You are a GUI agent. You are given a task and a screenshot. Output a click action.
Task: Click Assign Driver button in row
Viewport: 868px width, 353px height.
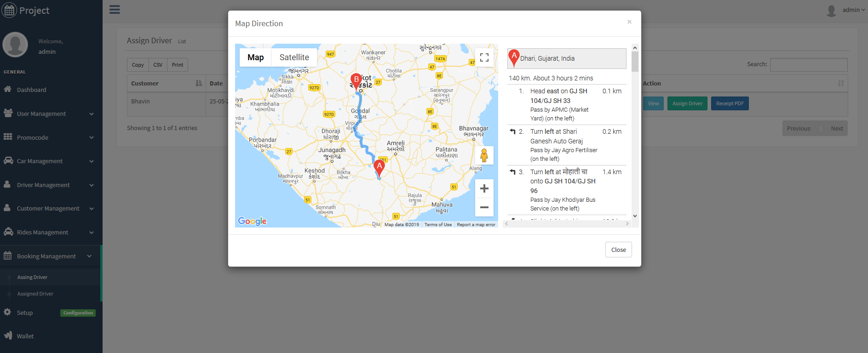click(x=687, y=103)
